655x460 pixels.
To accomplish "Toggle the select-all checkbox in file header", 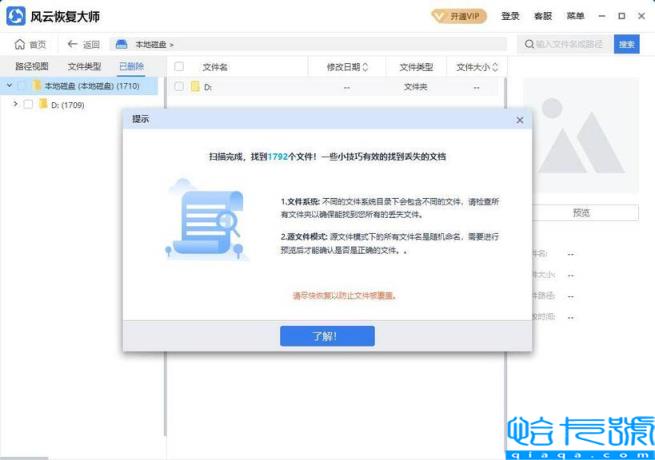I will (179, 66).
